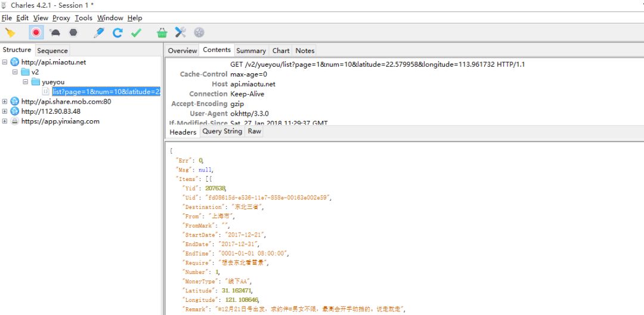Viewport: 644px width, 315px height.
Task: Toggle the red Record button
Action: coord(36,32)
